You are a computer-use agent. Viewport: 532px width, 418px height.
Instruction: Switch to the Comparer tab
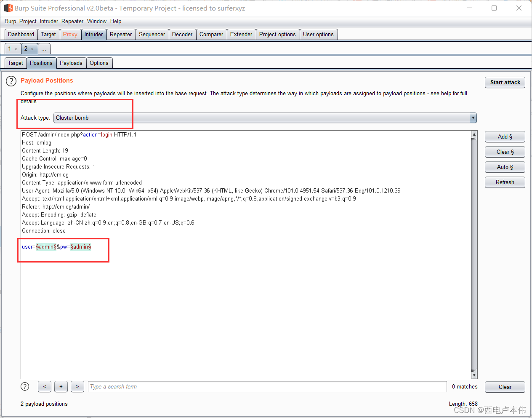(211, 35)
